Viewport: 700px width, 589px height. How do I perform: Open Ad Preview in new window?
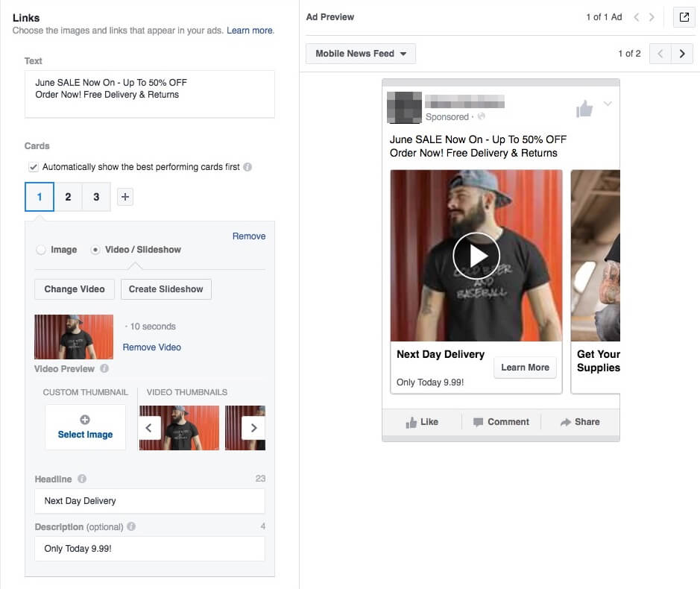tap(684, 17)
